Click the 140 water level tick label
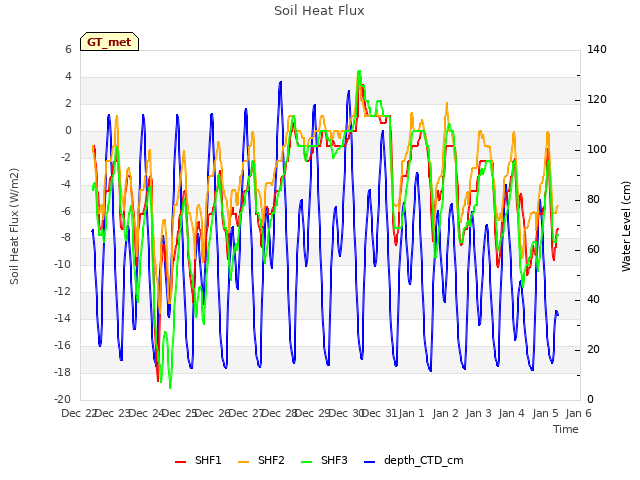The image size is (640, 480). 597,49
